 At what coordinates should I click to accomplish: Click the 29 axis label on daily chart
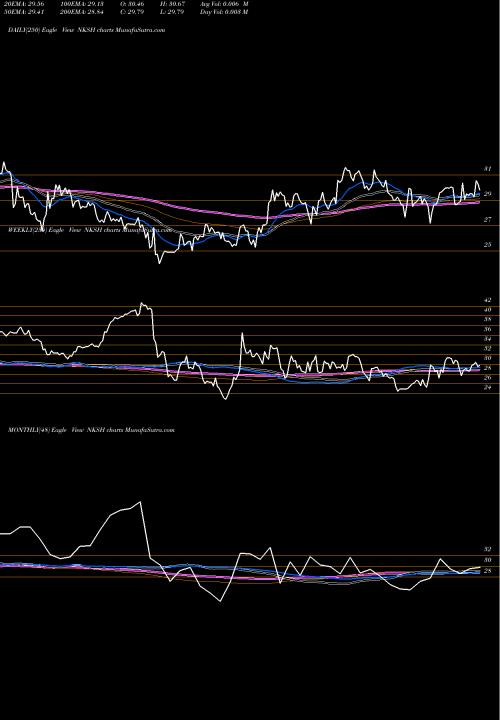488,194
